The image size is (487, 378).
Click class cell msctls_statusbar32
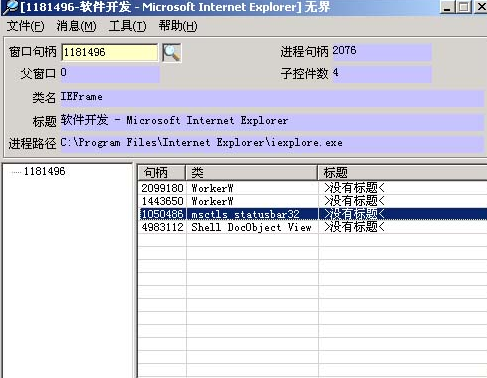pyautogui.click(x=245, y=214)
